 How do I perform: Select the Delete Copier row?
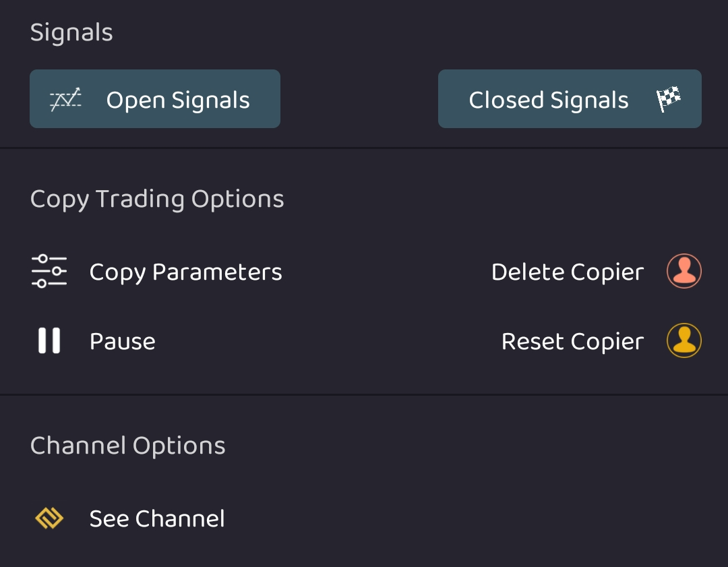pos(568,272)
